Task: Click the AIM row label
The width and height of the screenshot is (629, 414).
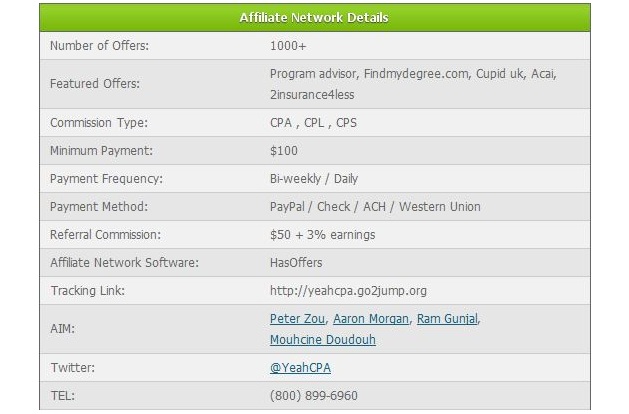Action: [62, 329]
